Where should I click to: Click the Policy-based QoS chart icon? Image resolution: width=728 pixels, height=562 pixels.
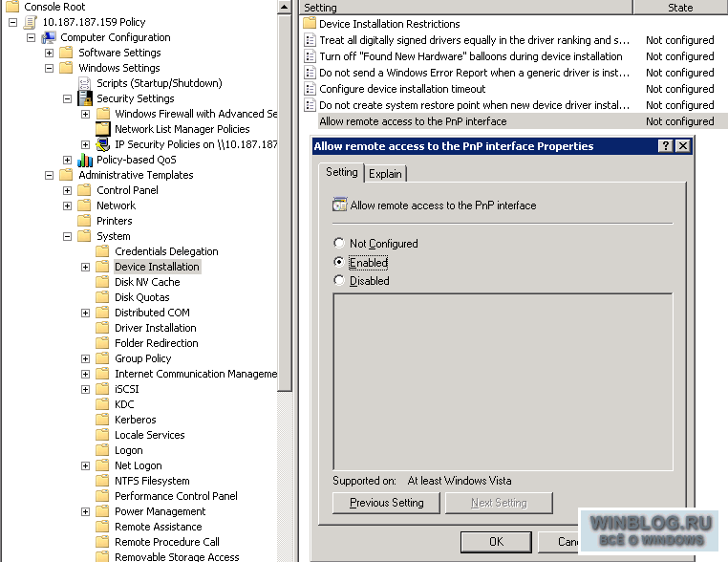tap(85, 160)
